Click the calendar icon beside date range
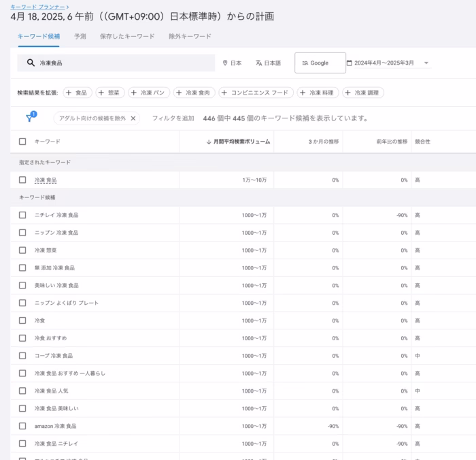 tap(350, 63)
